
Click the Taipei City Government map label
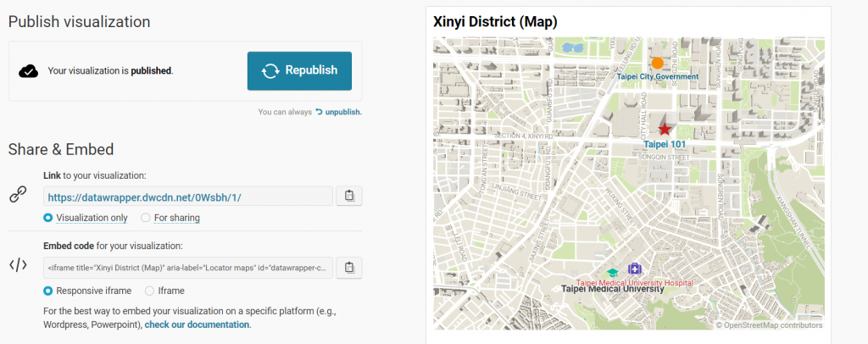click(658, 76)
